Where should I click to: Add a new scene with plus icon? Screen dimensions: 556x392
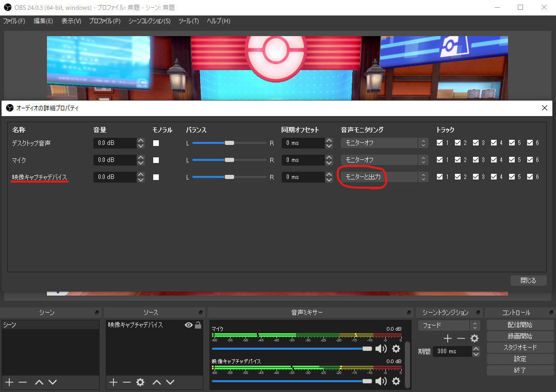9,382
